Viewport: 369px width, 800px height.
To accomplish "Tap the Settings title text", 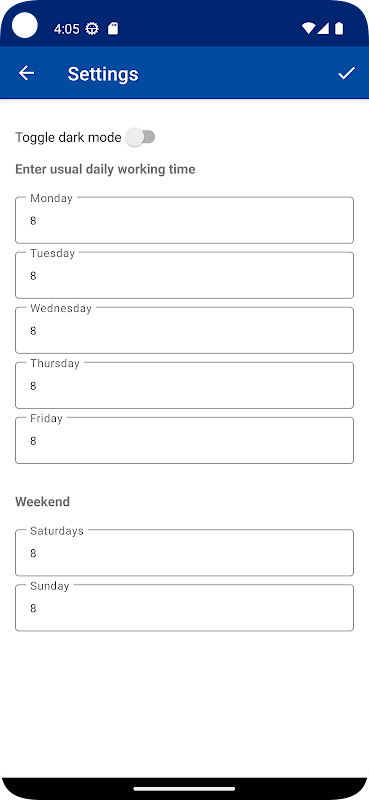I will pos(103,74).
